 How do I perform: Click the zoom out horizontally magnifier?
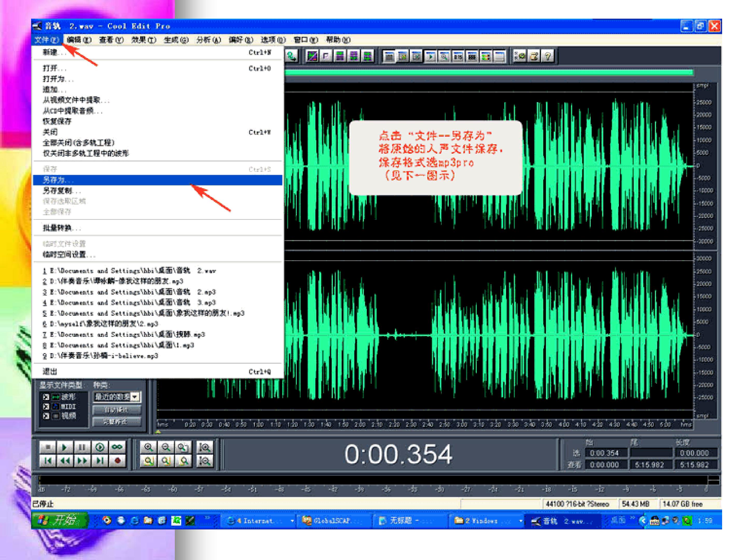coord(165,447)
